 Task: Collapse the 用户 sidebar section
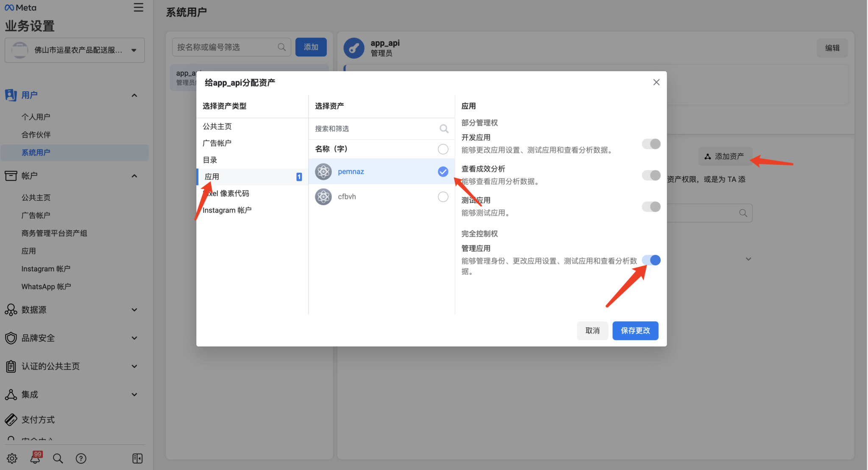(134, 95)
